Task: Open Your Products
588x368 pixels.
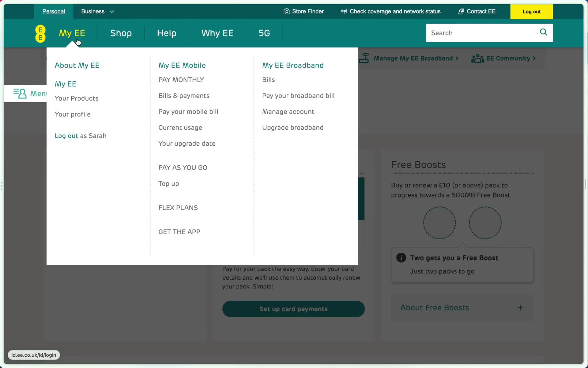Action: coord(77,98)
